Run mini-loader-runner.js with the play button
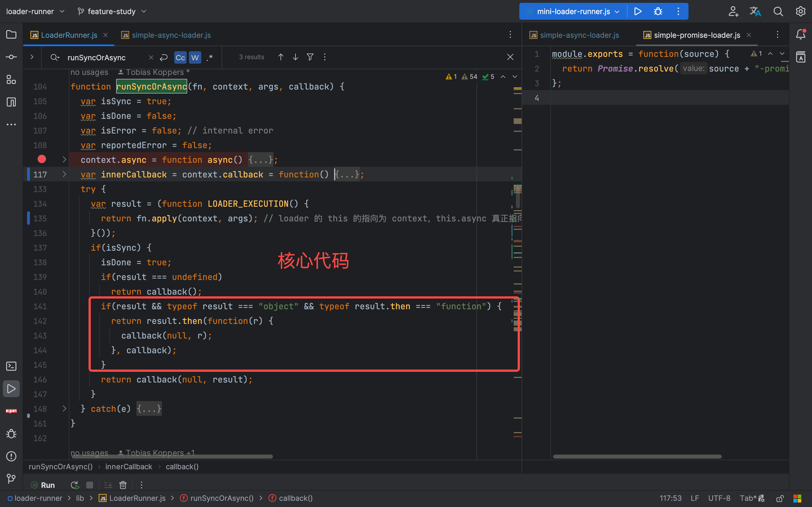This screenshot has height=507, width=812. pos(638,11)
